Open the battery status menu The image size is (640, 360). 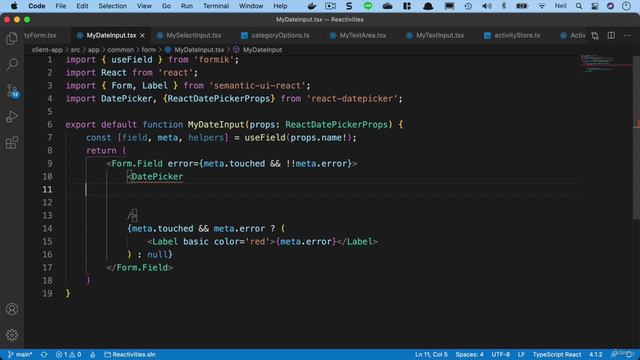[x=522, y=6]
